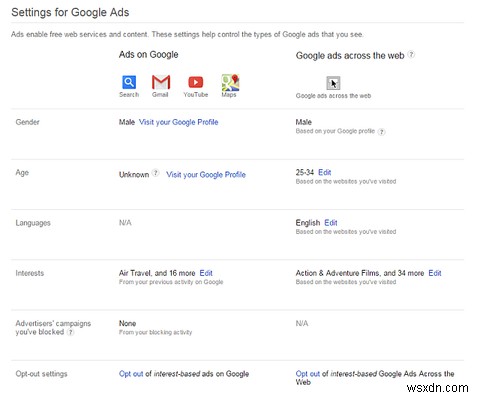Click the Opt-out settings label
Image resolution: width=480 pixels, height=398 pixels.
point(41,374)
